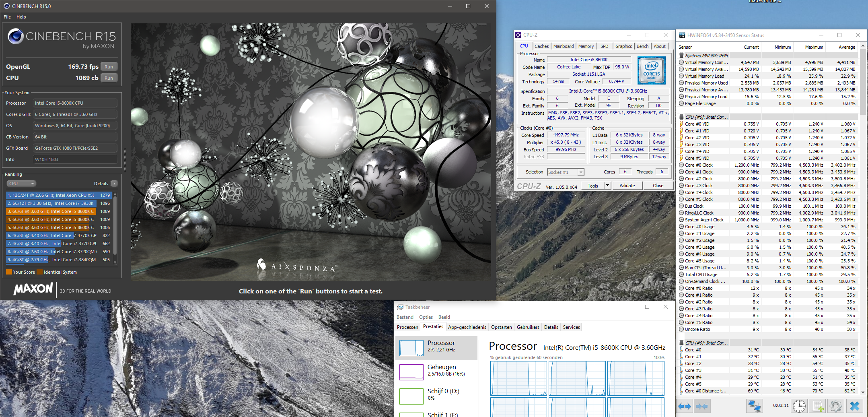Screen dimensions: 868x417
Task: Click HWiNFO collapse columns inward-arrows icon
Action: click(701, 406)
